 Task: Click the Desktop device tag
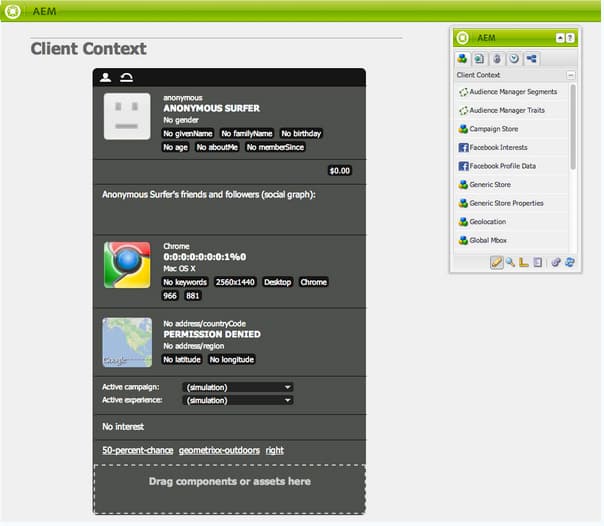tap(277, 282)
